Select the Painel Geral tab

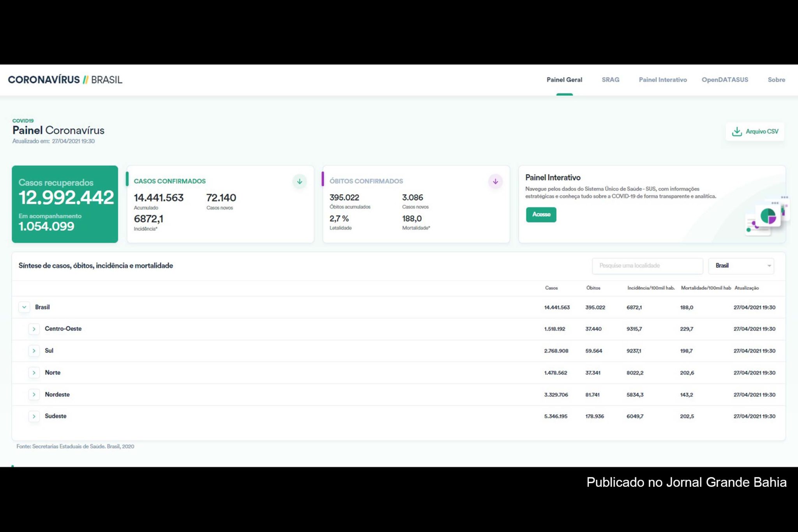(x=564, y=80)
